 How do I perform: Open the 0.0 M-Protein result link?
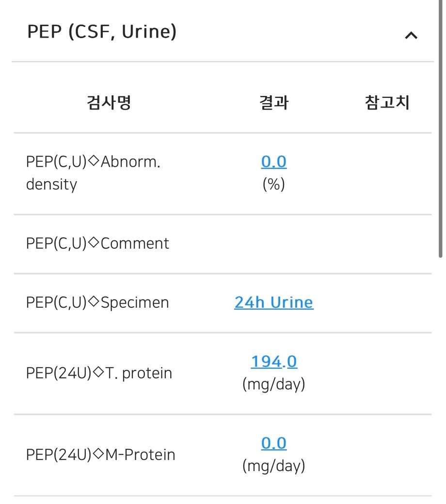[273, 443]
